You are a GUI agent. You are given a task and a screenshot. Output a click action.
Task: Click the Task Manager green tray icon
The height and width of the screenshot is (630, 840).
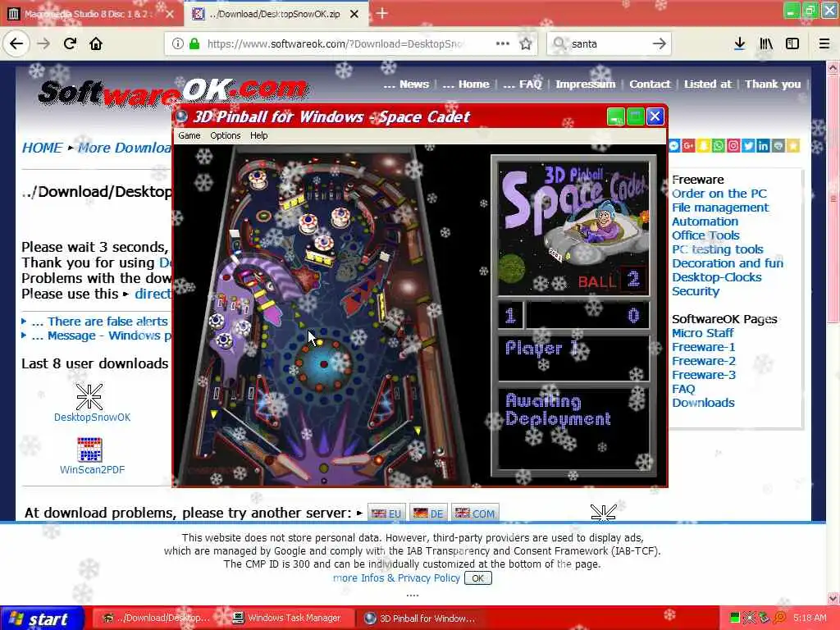(735, 619)
